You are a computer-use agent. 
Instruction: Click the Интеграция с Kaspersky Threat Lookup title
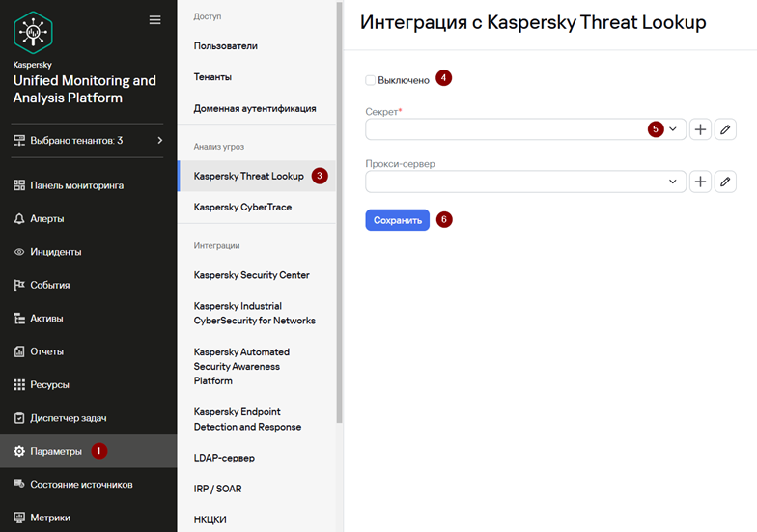coord(533,23)
